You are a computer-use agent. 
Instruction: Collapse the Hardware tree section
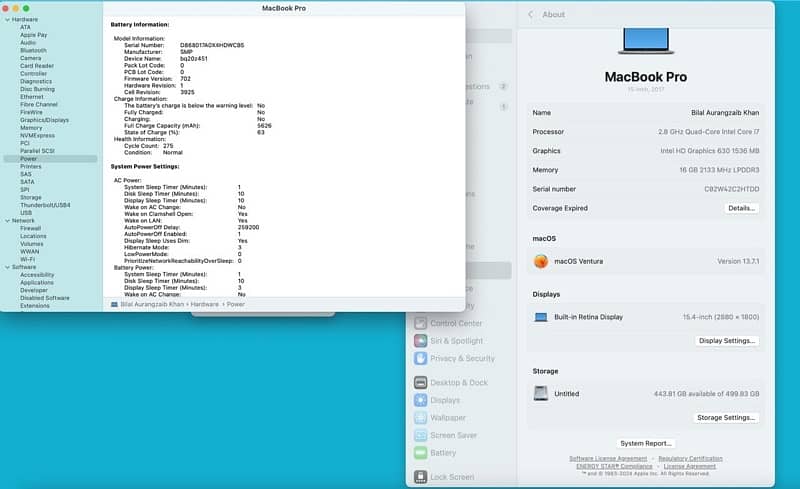(x=5, y=19)
